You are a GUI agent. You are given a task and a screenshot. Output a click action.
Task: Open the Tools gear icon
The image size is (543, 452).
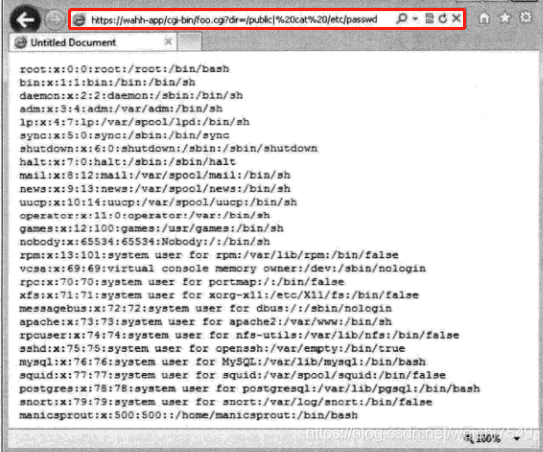[x=525, y=17]
